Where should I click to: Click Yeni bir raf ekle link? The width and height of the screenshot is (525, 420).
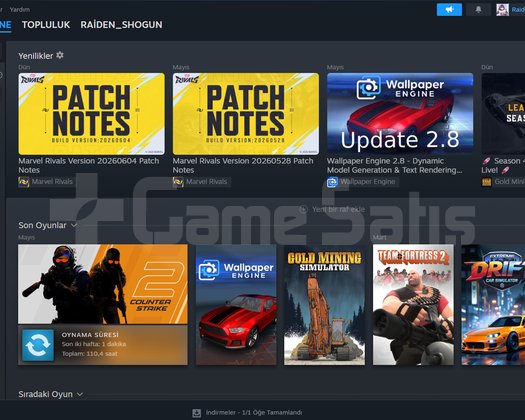point(339,210)
